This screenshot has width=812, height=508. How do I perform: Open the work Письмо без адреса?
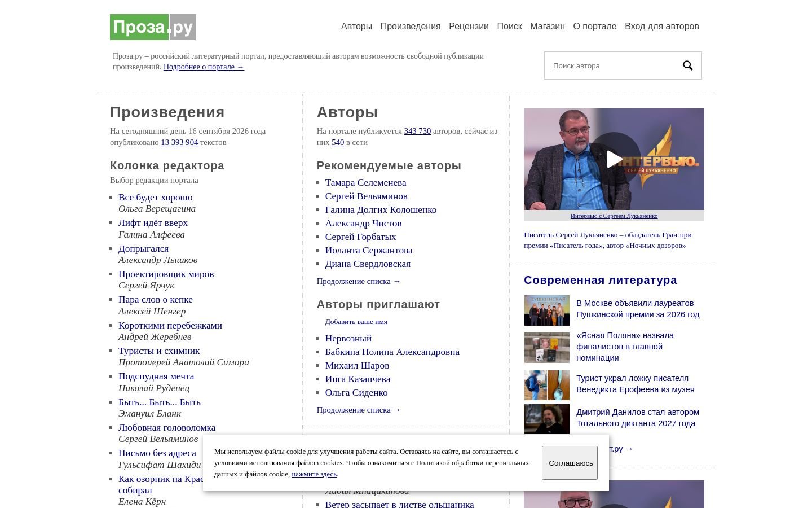tap(157, 453)
